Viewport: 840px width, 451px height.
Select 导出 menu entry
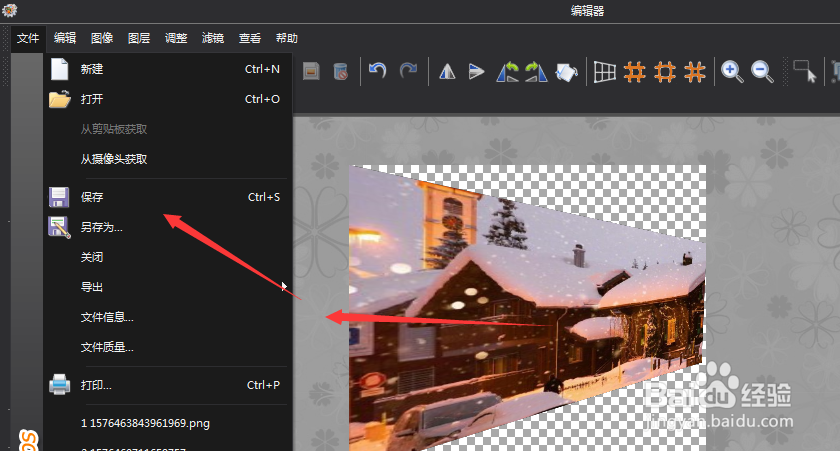pos(167,287)
